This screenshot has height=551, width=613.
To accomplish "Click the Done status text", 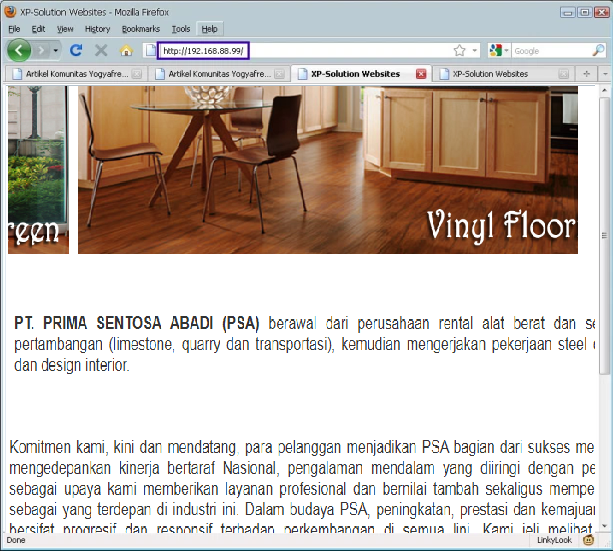I will coord(16,540).
